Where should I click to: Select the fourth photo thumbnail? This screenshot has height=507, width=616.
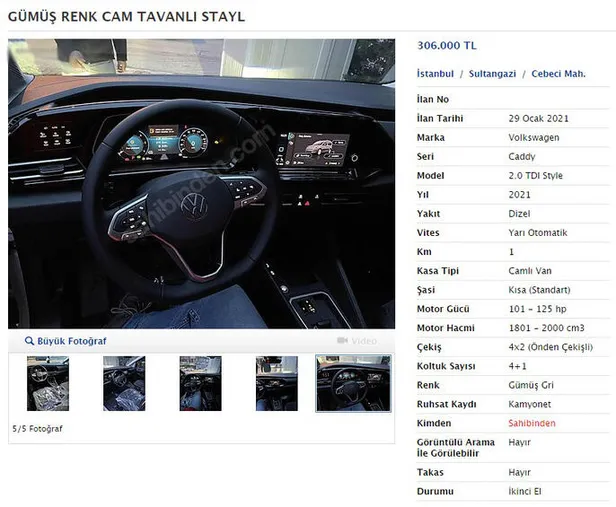tap(277, 383)
